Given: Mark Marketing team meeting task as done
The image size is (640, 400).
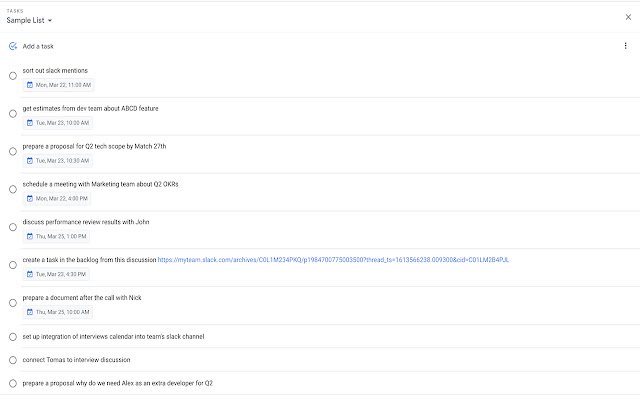Looking at the screenshot, I should click(13, 189).
